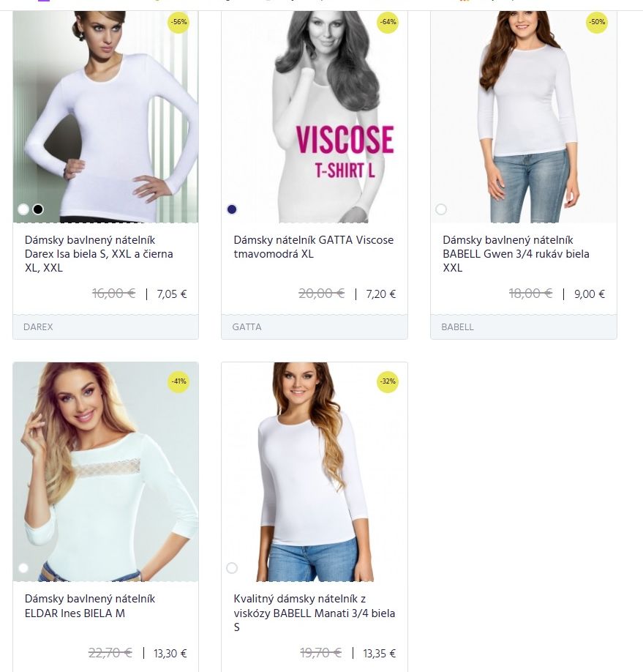
Task: Open Darex Isa product image
Action: (x=106, y=116)
